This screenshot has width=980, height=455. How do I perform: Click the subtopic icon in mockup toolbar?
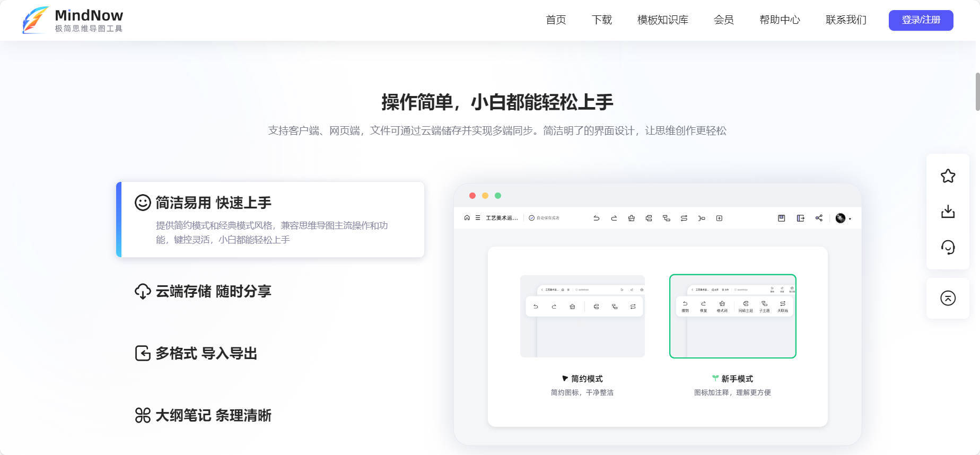pos(667,218)
